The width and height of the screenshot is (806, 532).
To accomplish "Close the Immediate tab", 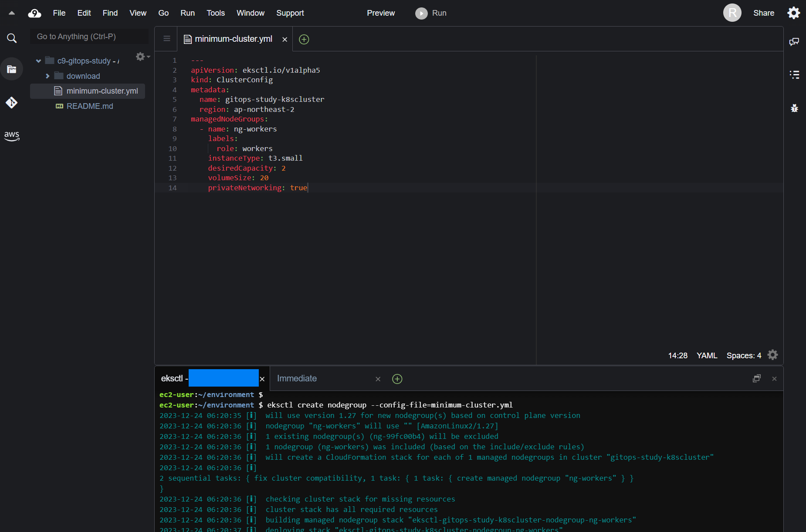I will point(378,379).
